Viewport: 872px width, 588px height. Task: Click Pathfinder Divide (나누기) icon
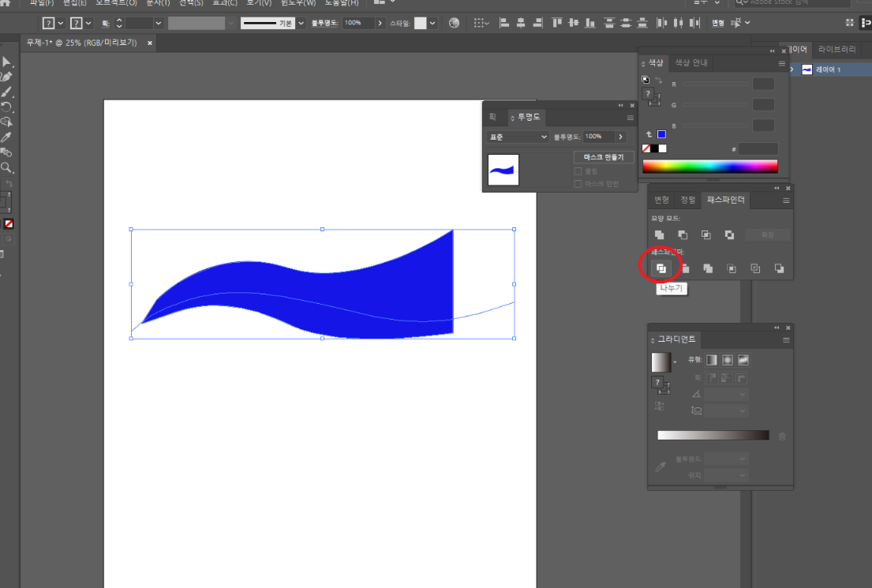pyautogui.click(x=661, y=268)
